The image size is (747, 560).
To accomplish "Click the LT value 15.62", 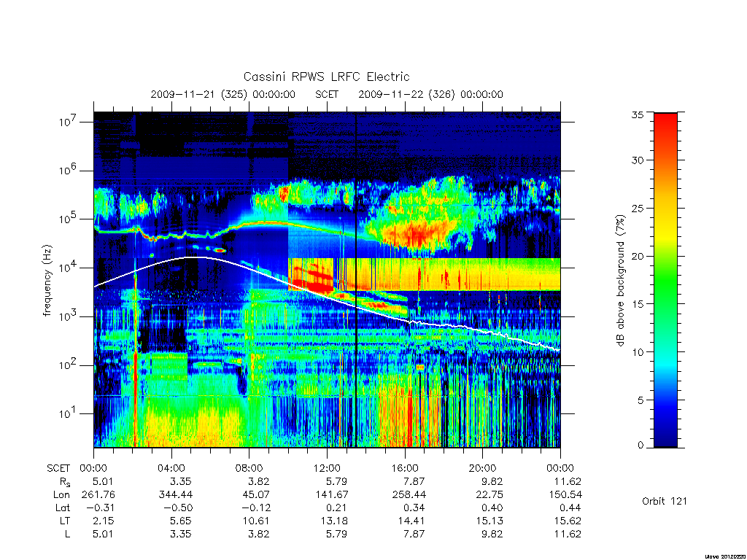I will tap(567, 521).
